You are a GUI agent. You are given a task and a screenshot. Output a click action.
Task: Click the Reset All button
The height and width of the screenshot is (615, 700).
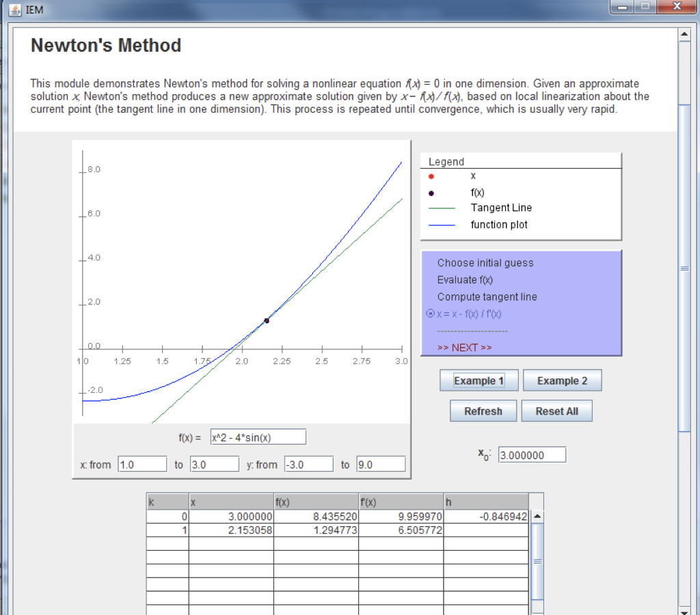pyautogui.click(x=557, y=411)
